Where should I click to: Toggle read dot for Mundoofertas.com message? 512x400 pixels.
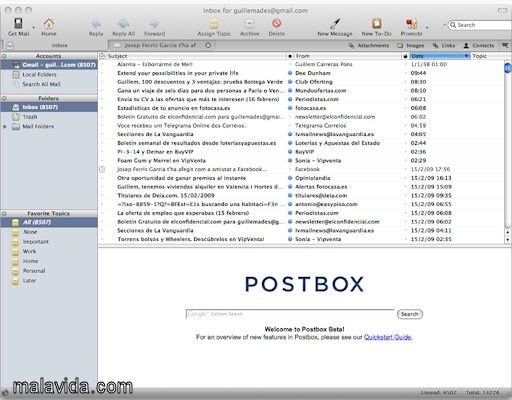[x=290, y=90]
